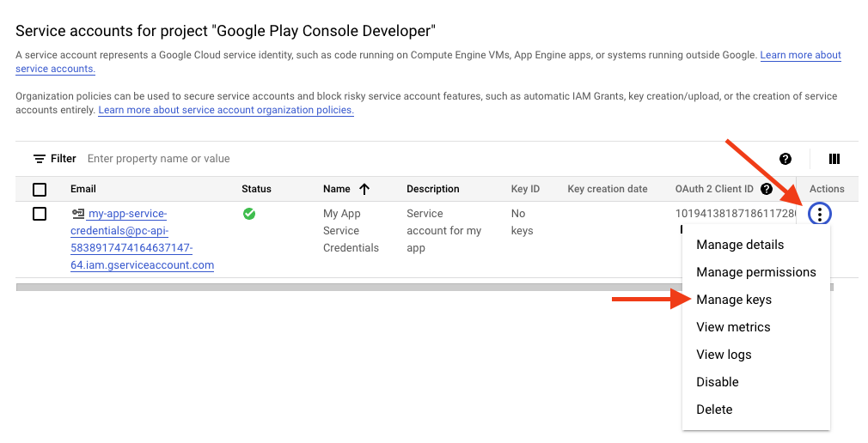The width and height of the screenshot is (868, 443).
Task: Click the green enabled status checkmark
Action: tap(249, 214)
